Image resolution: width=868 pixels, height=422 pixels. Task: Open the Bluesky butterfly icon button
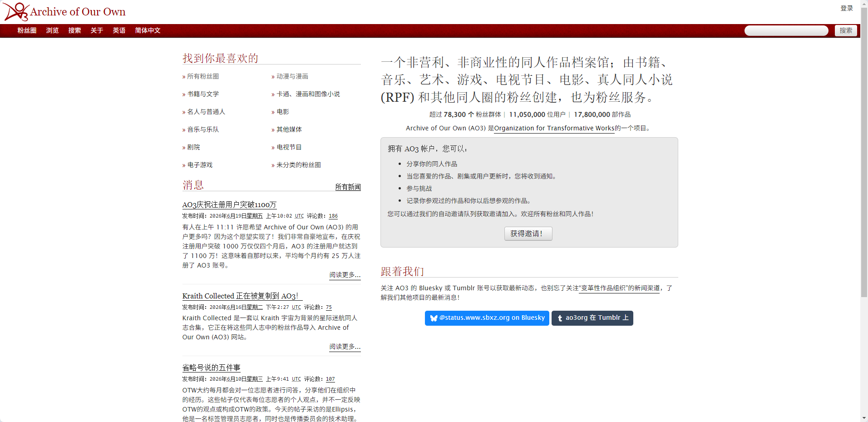coord(487,318)
